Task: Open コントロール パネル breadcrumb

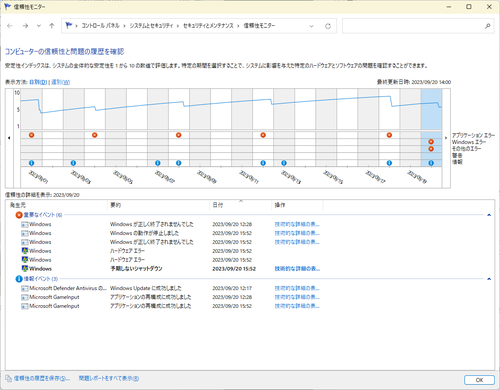Action: point(100,26)
